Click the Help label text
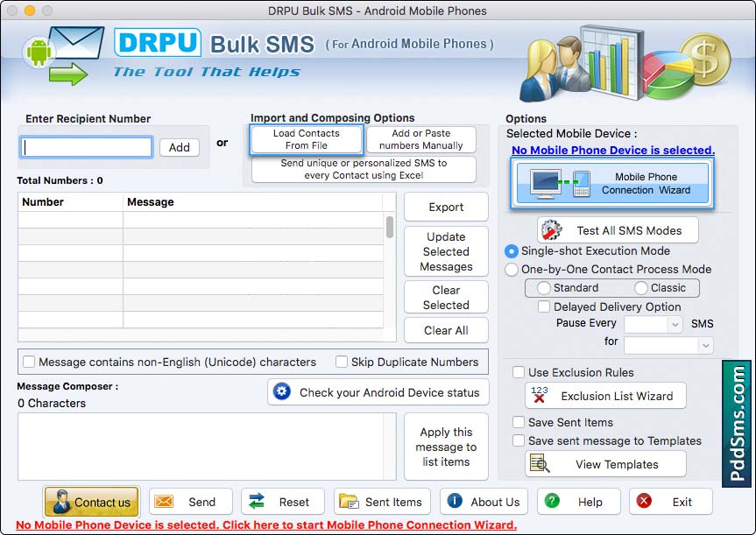Viewport: 756px width, 535px height. pyautogui.click(x=590, y=502)
